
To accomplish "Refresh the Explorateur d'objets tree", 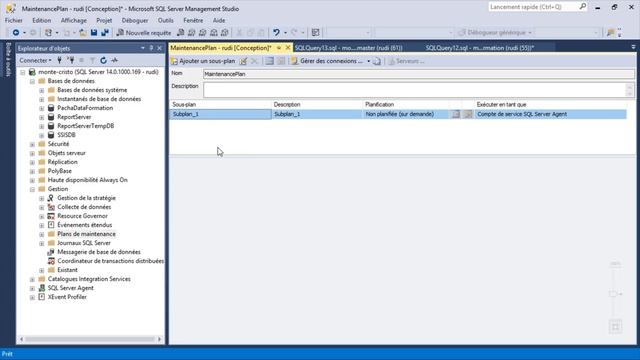I will pyautogui.click(x=103, y=60).
